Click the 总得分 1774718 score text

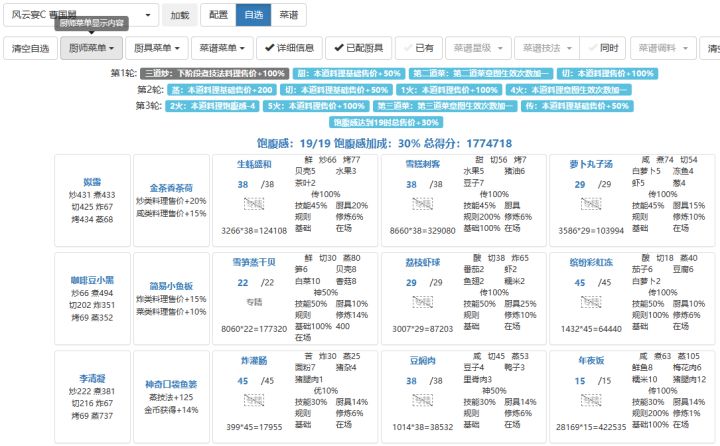click(467, 143)
